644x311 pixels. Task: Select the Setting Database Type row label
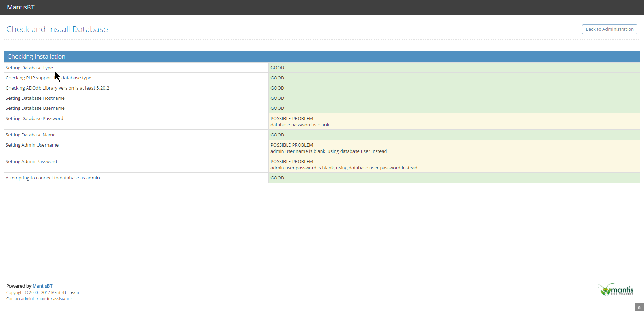point(29,68)
